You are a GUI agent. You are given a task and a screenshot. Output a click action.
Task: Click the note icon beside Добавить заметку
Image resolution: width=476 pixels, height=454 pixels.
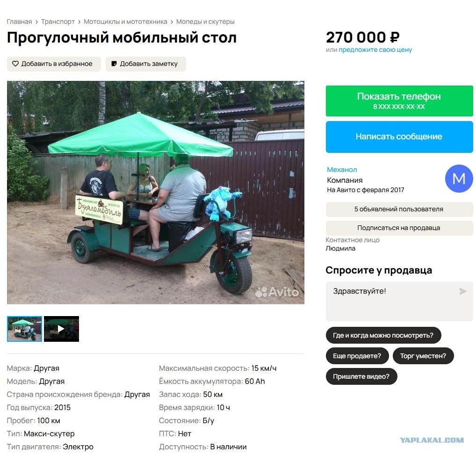(114, 64)
